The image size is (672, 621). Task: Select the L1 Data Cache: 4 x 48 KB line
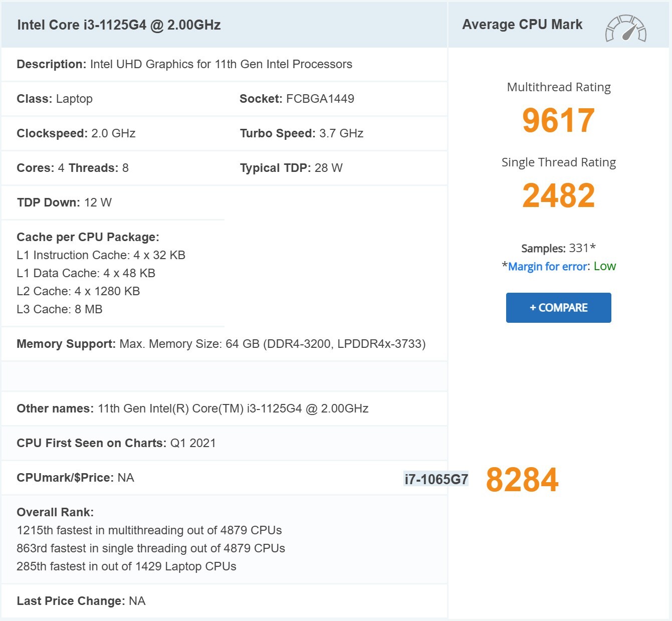(86, 273)
